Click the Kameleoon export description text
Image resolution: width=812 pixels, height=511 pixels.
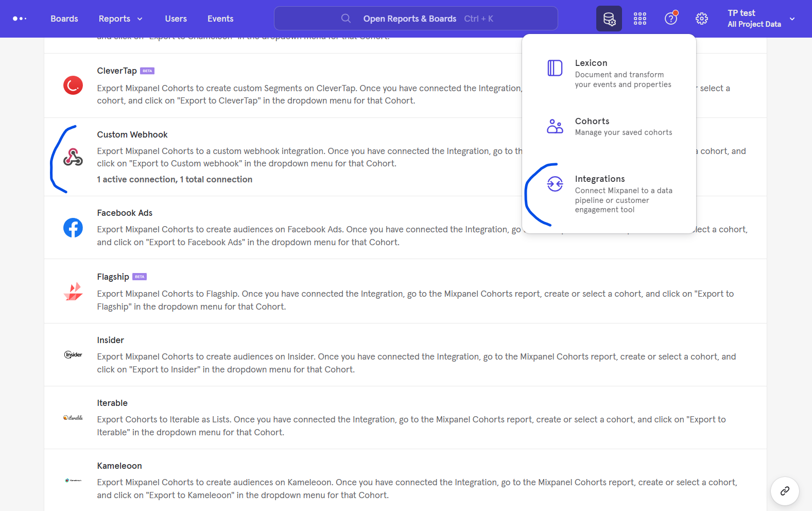417,488
